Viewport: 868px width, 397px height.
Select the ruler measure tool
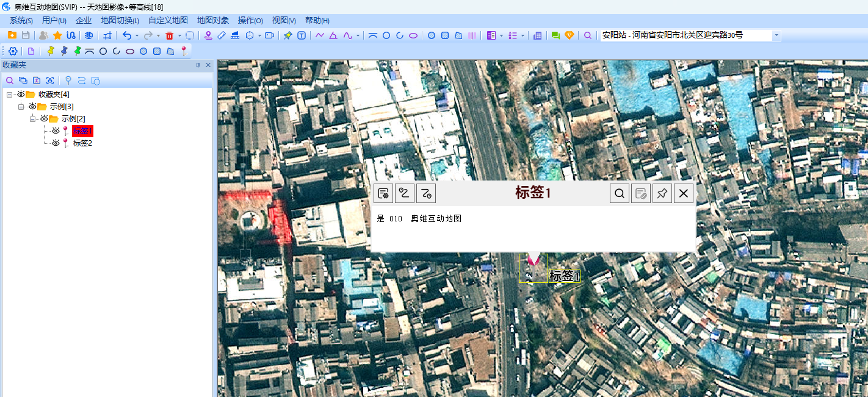point(222,35)
